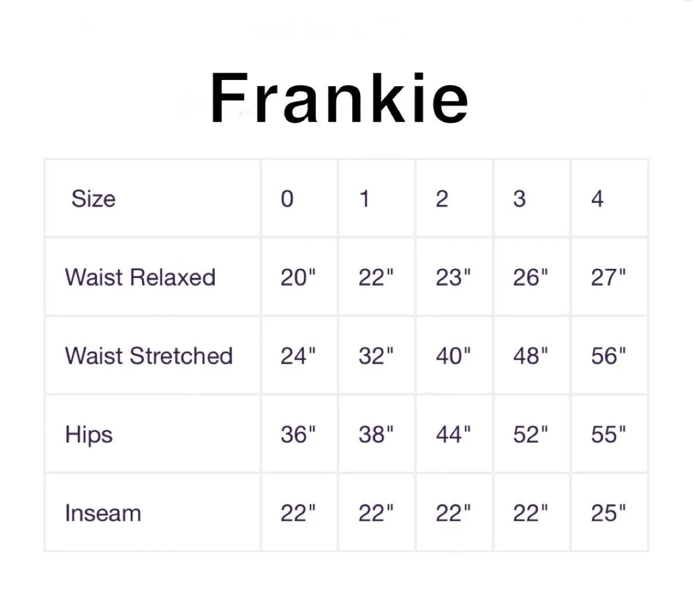This screenshot has width=700, height=611.
Task: Select the size 1 column header
Action: (x=365, y=198)
